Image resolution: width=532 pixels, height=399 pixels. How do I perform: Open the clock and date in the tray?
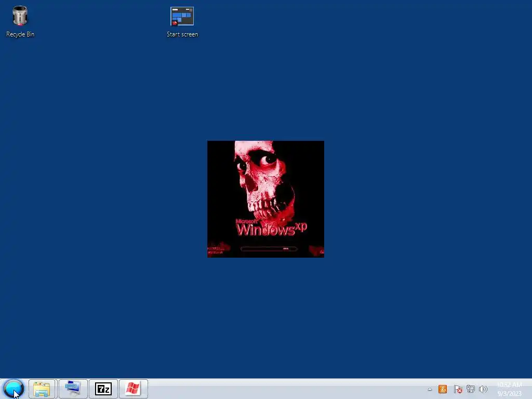point(509,389)
